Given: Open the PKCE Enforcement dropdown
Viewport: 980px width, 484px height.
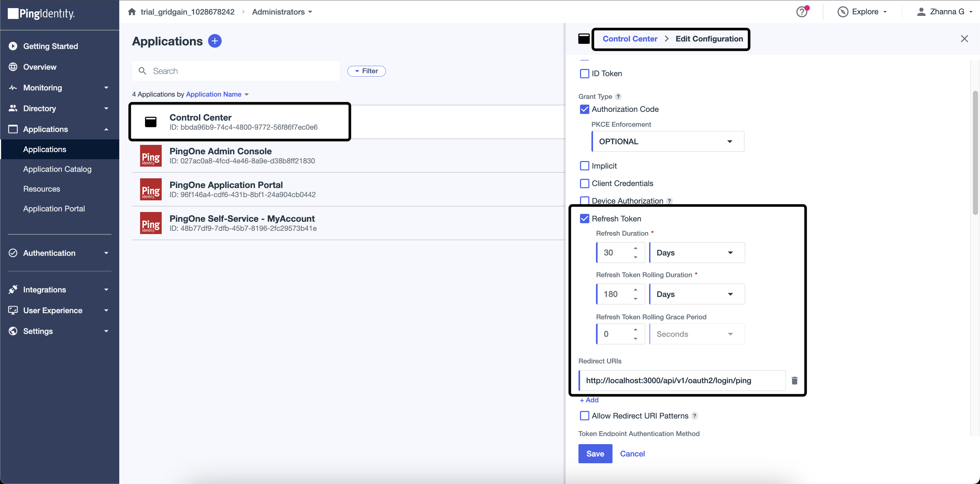Looking at the screenshot, I should pos(668,142).
